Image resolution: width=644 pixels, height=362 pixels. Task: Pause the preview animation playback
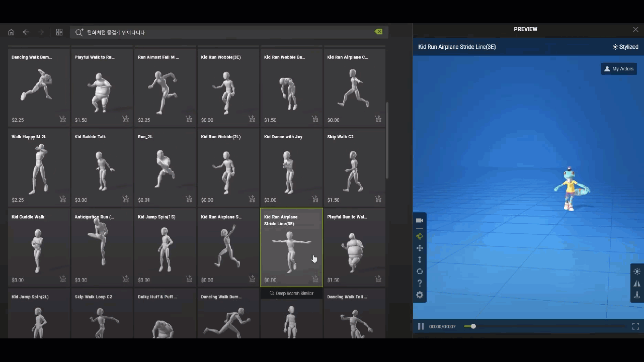click(x=421, y=326)
